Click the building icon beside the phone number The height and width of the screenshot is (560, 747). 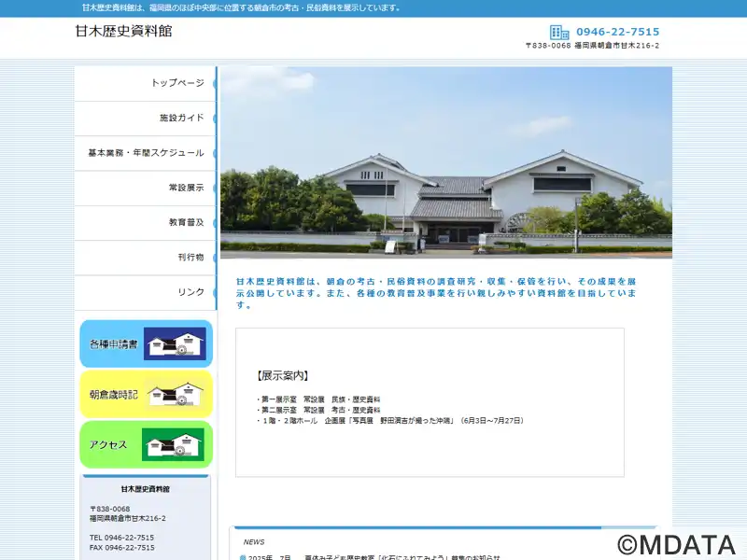click(x=559, y=33)
